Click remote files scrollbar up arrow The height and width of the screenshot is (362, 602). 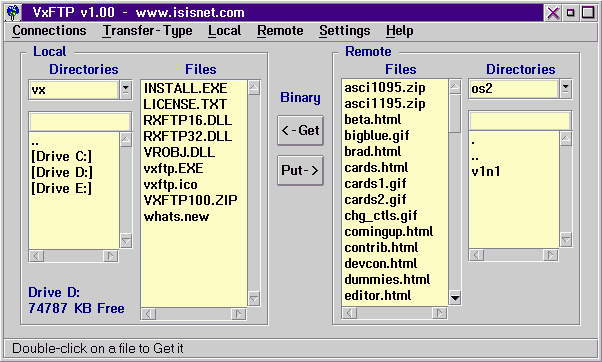click(455, 87)
